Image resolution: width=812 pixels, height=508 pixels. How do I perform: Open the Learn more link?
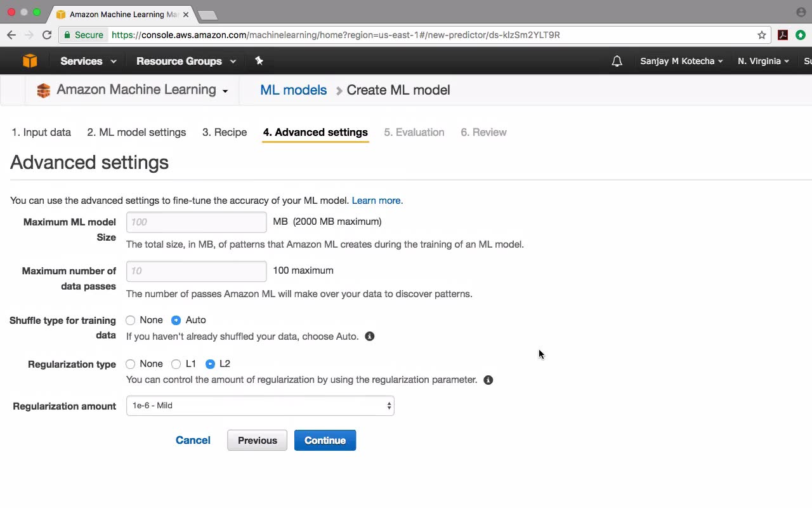pyautogui.click(x=377, y=201)
